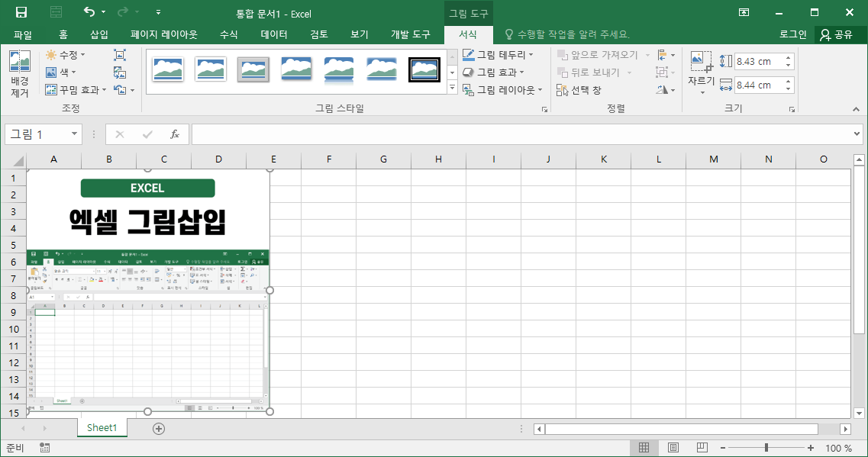Apply the gray metal frame picture style

tap(253, 69)
